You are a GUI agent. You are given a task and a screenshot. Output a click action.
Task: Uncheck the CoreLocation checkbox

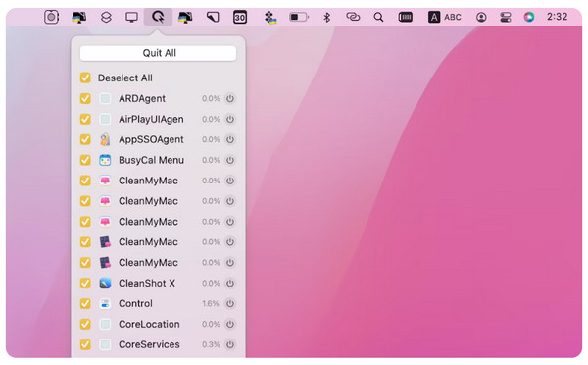[x=85, y=324]
